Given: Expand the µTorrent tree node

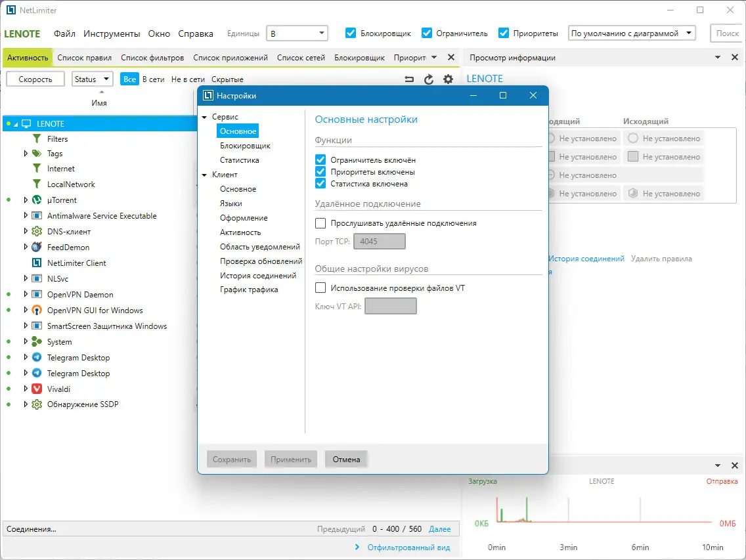Looking at the screenshot, I should tap(26, 200).
